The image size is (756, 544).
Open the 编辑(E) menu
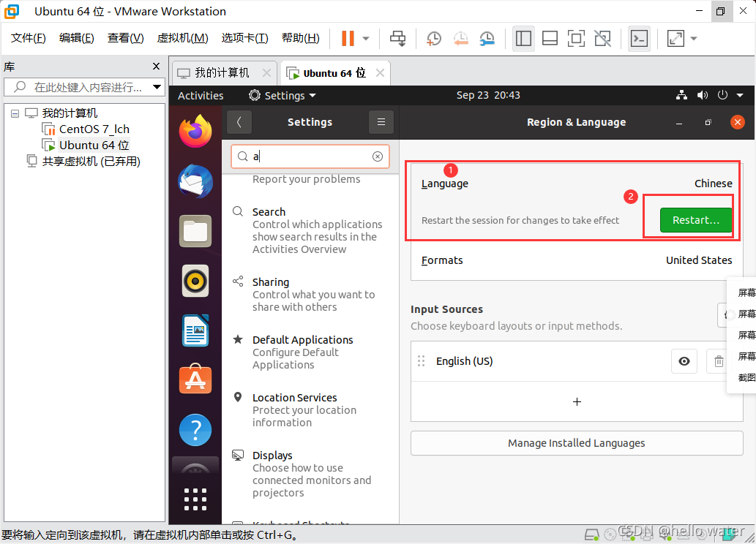[x=77, y=38]
